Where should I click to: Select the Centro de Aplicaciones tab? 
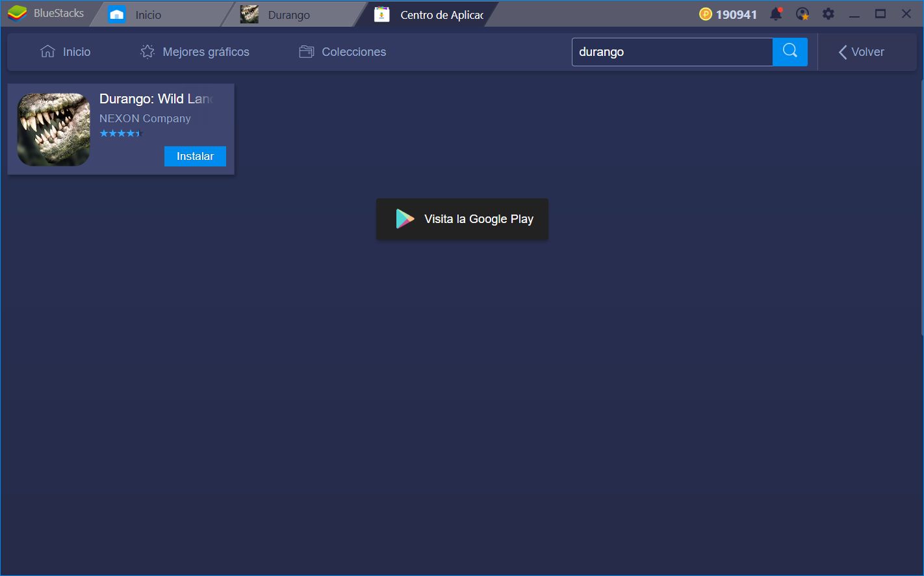click(427, 14)
